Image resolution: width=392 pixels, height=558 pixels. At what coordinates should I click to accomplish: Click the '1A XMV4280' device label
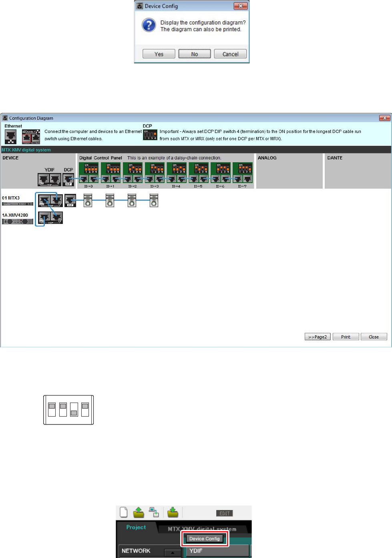point(15,215)
